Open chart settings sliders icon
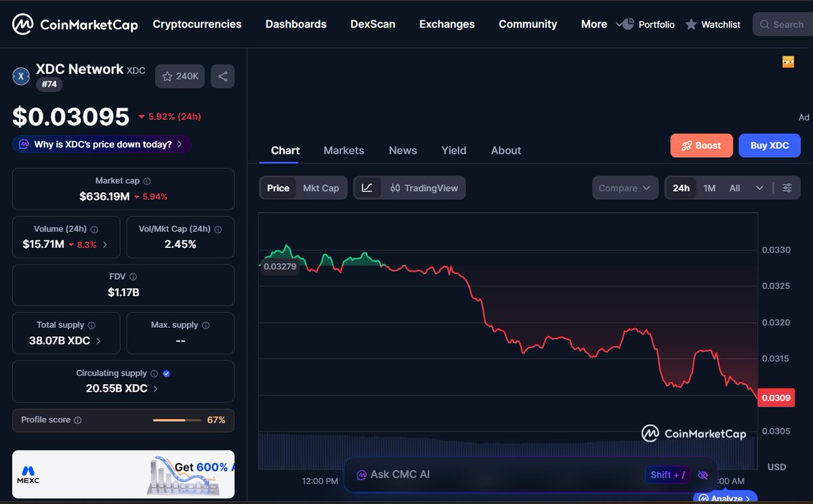The width and height of the screenshot is (813, 504). point(787,188)
